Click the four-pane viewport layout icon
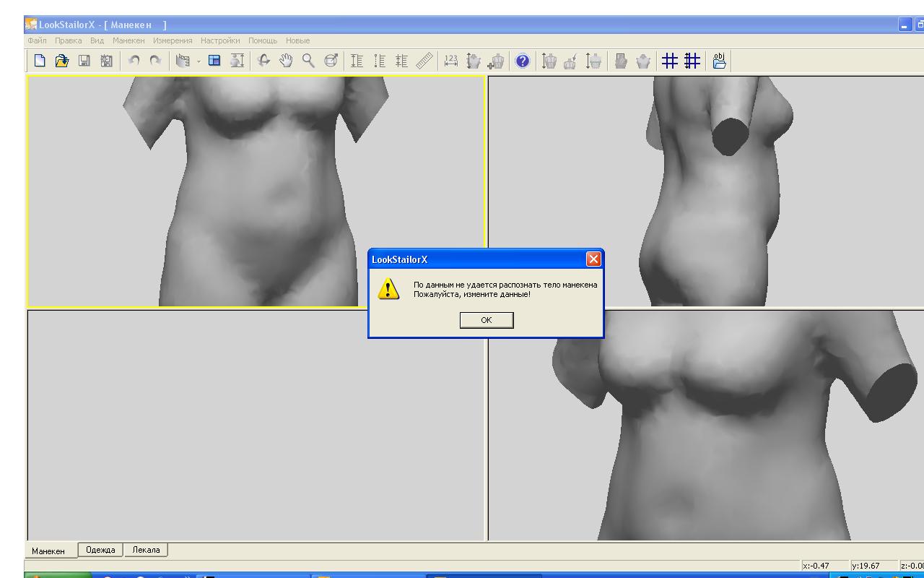The image size is (924, 578). coord(214,61)
